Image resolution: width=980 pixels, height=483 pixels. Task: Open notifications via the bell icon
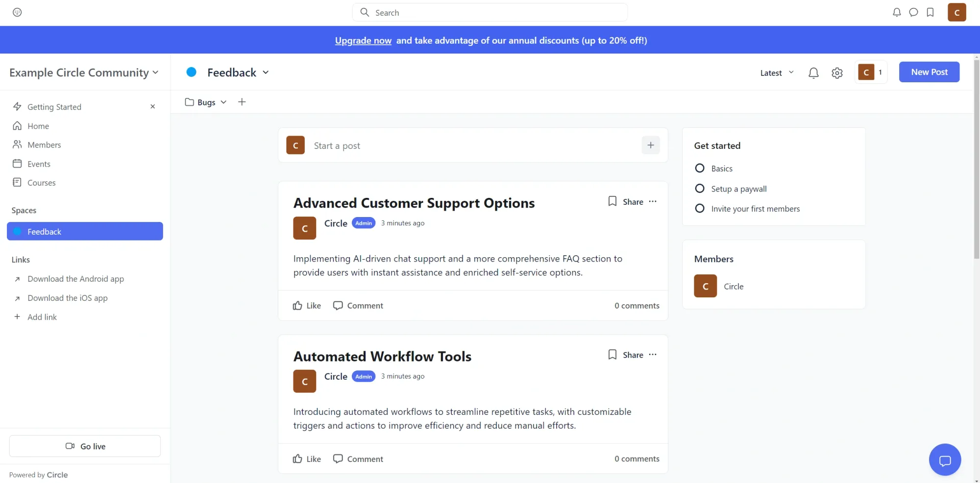tap(897, 12)
